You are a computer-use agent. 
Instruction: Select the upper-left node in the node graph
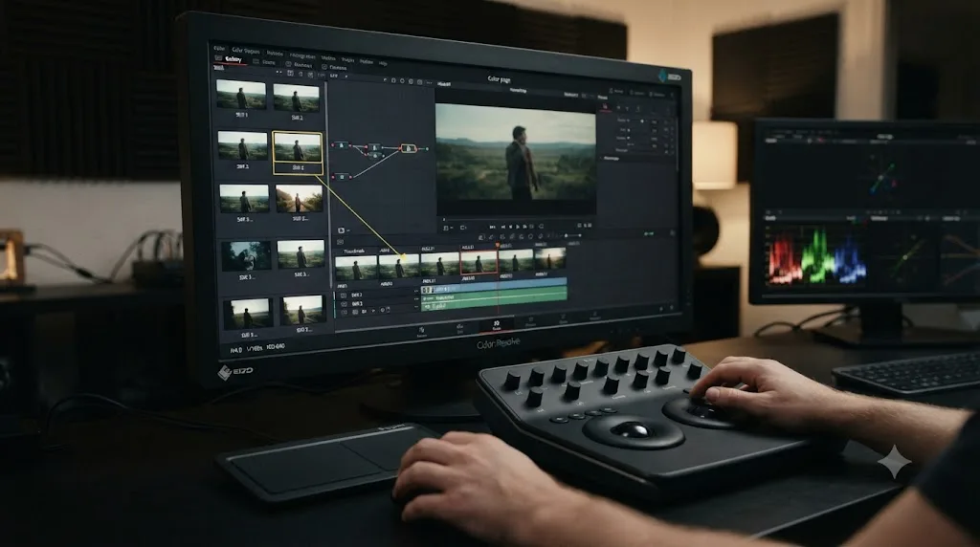(342, 144)
